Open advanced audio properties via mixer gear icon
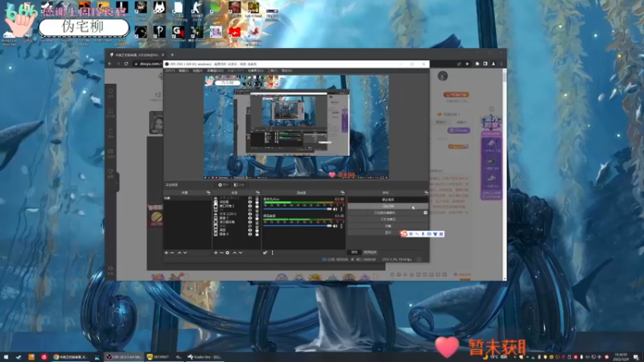 coord(265,253)
